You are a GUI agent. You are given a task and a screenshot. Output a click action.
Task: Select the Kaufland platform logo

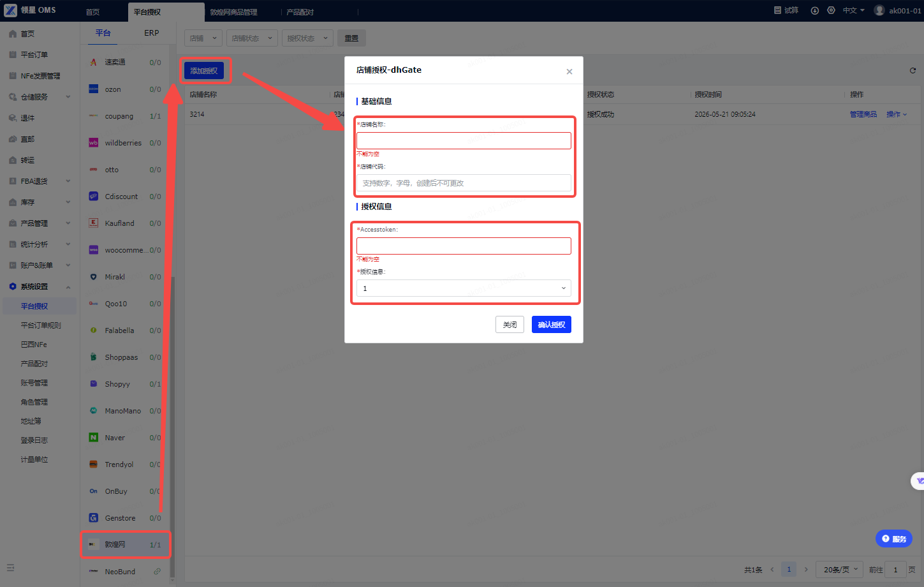(x=93, y=223)
